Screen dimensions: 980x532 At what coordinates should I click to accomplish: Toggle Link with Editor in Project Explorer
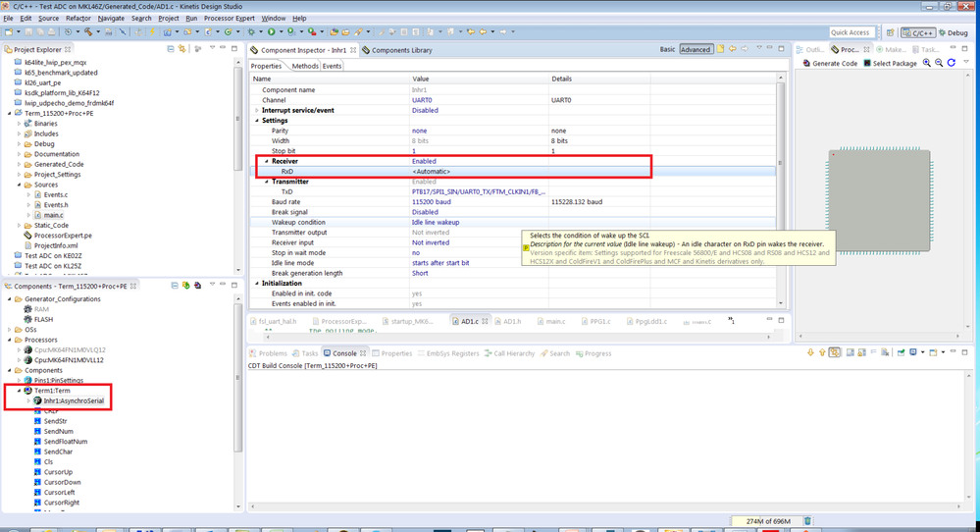(x=181, y=49)
